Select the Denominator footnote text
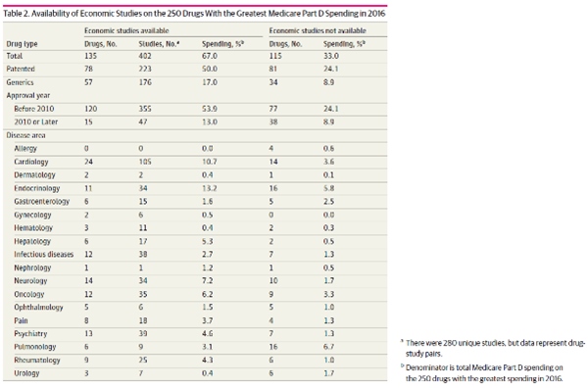This screenshot has height=388, width=588. tap(484, 372)
